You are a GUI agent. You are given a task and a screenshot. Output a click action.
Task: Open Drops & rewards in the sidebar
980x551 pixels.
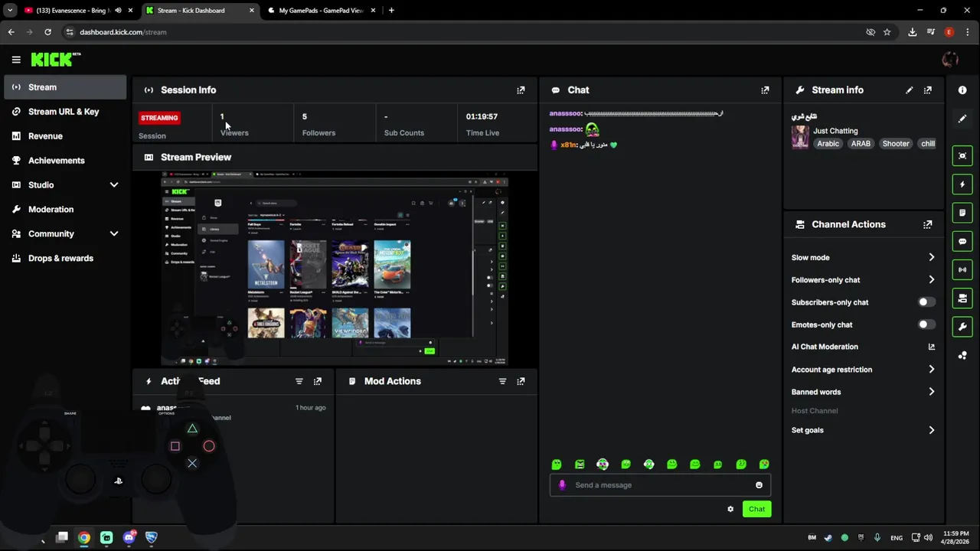point(65,259)
